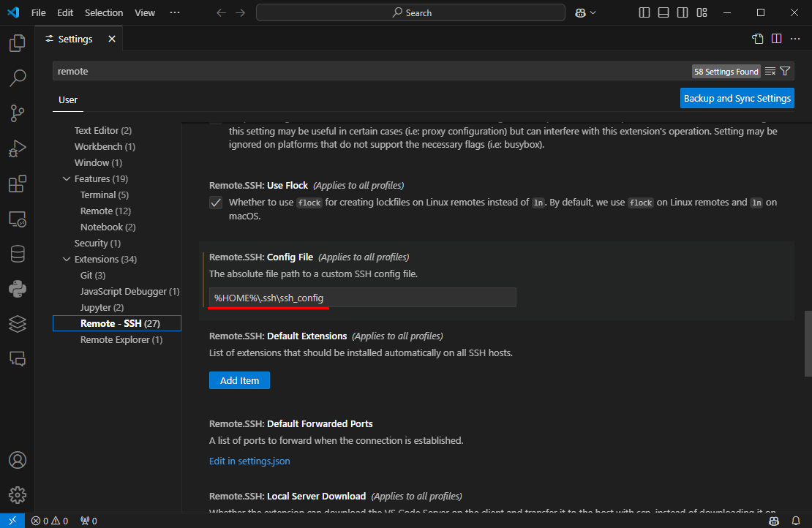This screenshot has width=812, height=528.
Task: Uncheck the Use Flock checkbox
Action: pyautogui.click(x=216, y=203)
